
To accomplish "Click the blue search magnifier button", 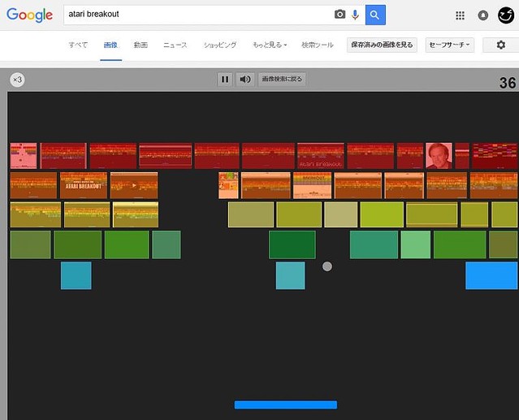I will tap(375, 15).
